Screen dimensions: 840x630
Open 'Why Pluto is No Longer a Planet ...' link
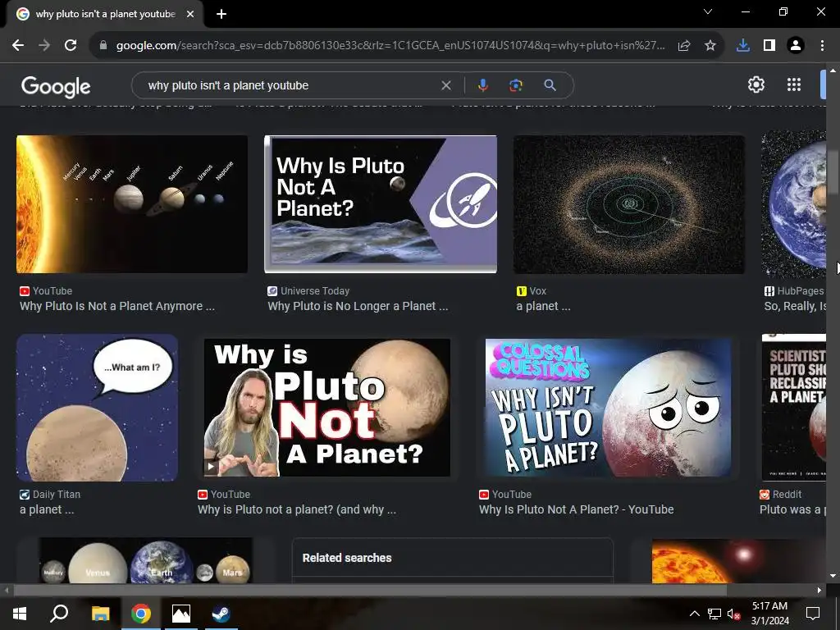click(358, 306)
